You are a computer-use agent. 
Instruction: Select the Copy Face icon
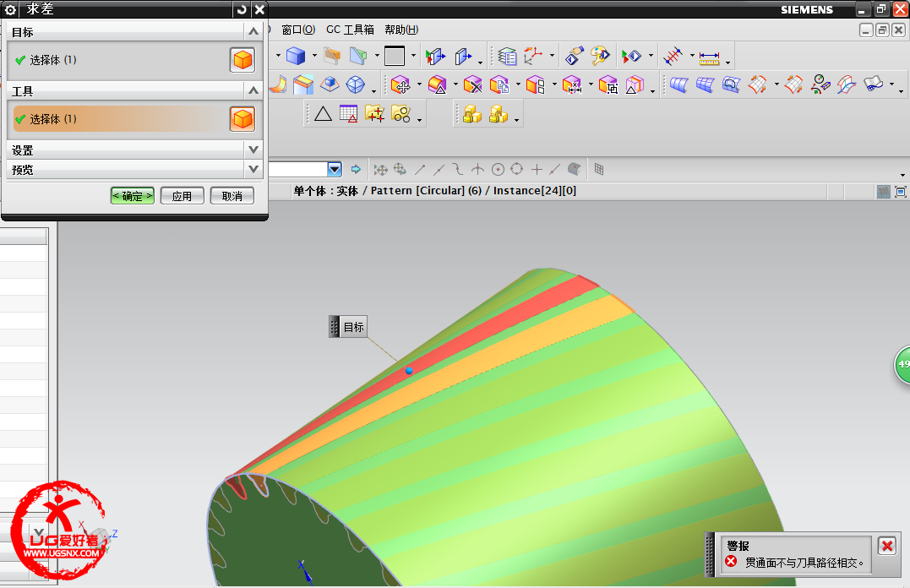(499, 85)
